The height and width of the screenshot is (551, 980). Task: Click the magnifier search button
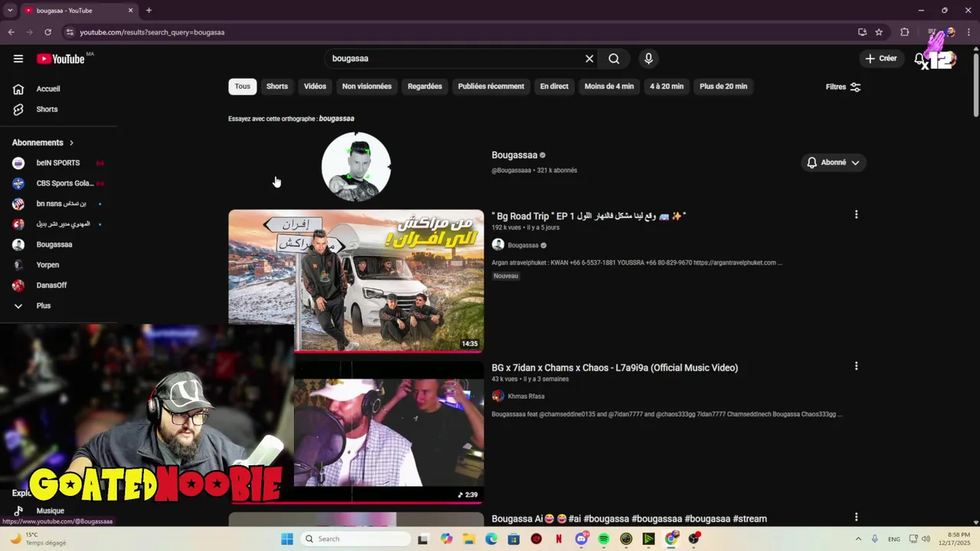point(614,59)
